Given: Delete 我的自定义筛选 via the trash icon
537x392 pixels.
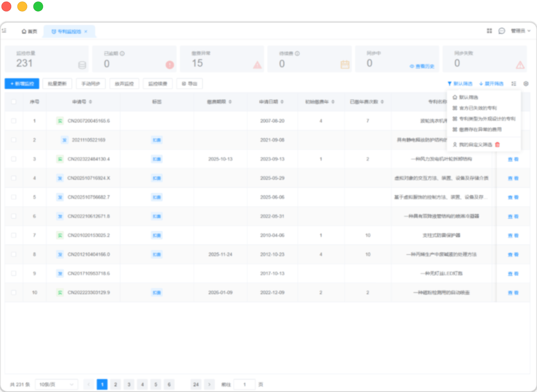Looking at the screenshot, I should 497,145.
